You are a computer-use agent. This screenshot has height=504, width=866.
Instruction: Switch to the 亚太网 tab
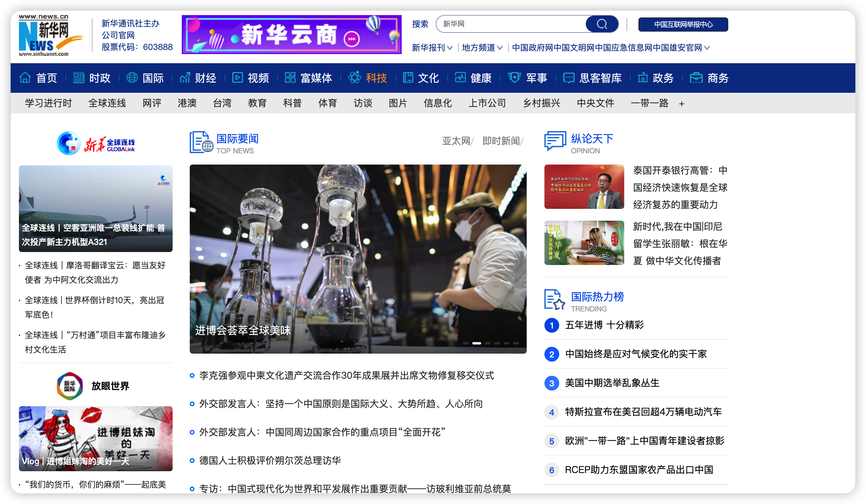click(x=456, y=141)
